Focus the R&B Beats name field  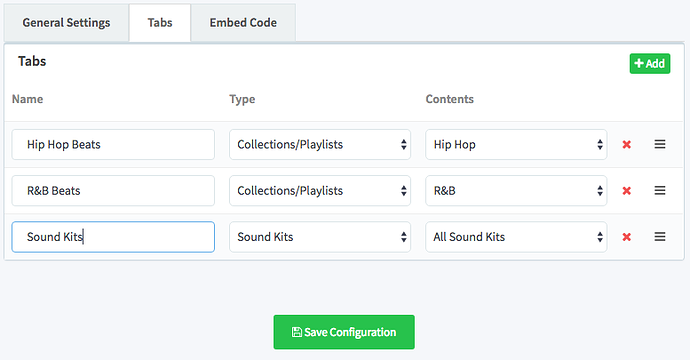tap(113, 191)
